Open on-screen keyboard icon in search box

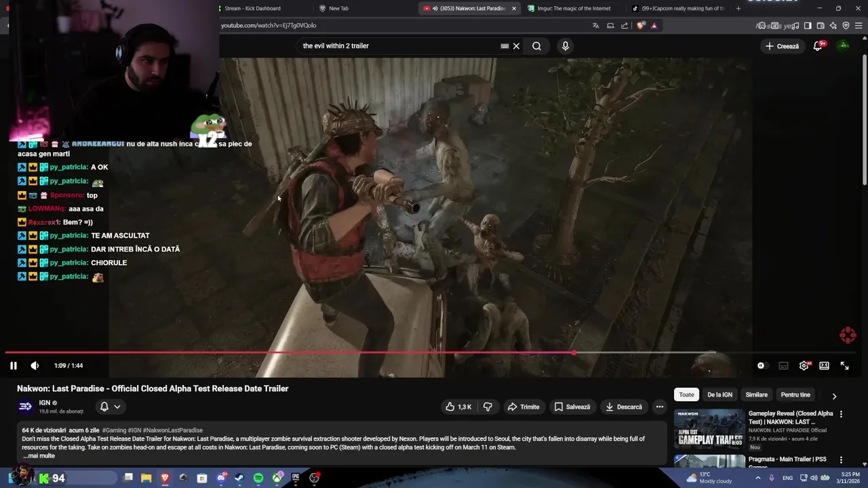505,46
